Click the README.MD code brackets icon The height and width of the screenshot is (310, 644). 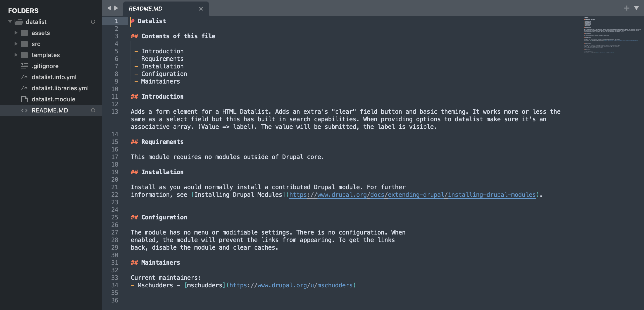pyautogui.click(x=24, y=110)
